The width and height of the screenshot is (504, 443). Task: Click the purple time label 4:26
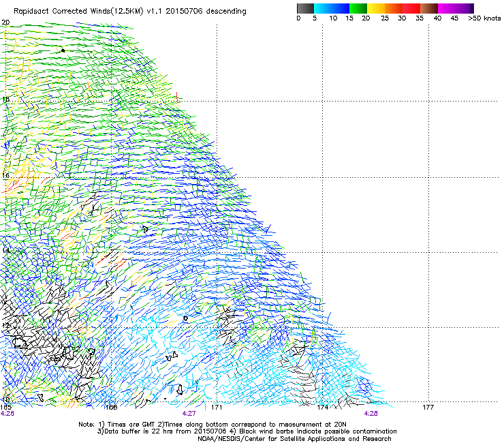tap(7, 414)
